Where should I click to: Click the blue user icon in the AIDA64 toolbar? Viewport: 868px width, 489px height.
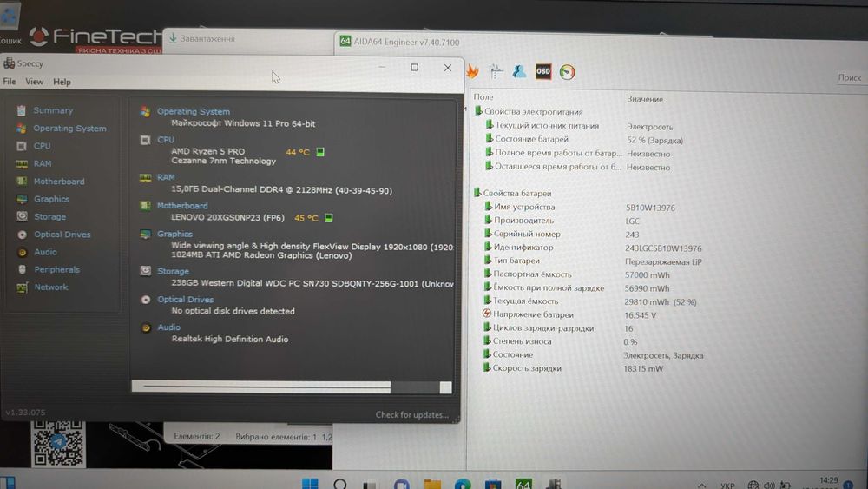(519, 71)
